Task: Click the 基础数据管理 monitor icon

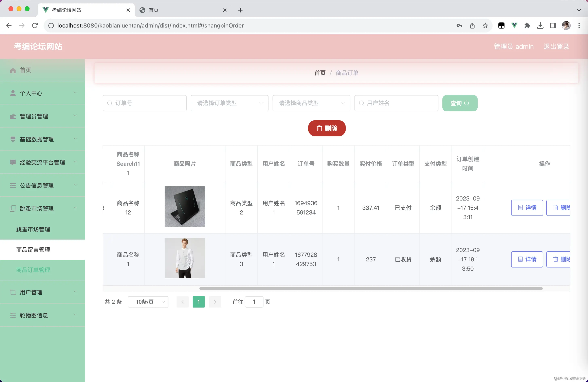Action: (x=13, y=139)
